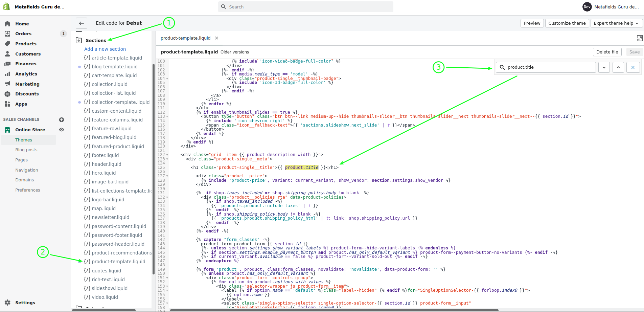The image size is (644, 312).
Task: Add a sales channel with plus icon
Action: [x=62, y=119]
